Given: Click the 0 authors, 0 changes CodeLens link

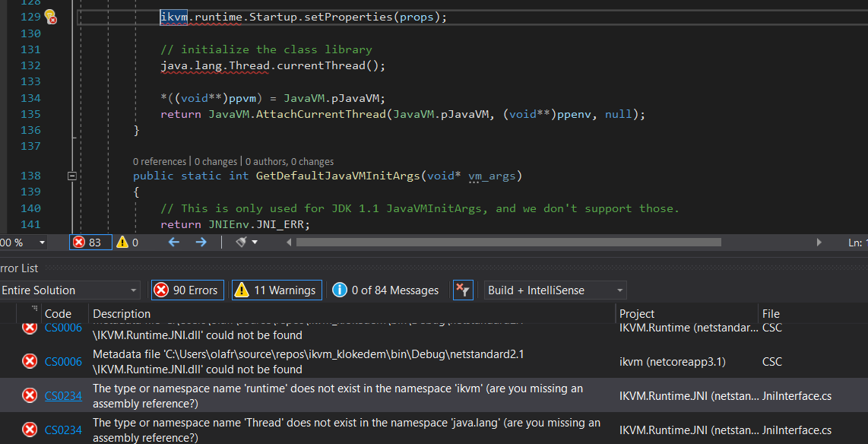Looking at the screenshot, I should 289,161.
